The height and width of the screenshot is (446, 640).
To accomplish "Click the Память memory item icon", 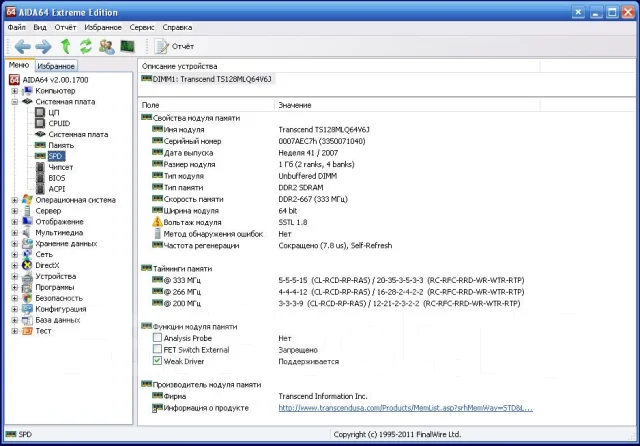I will point(40,145).
